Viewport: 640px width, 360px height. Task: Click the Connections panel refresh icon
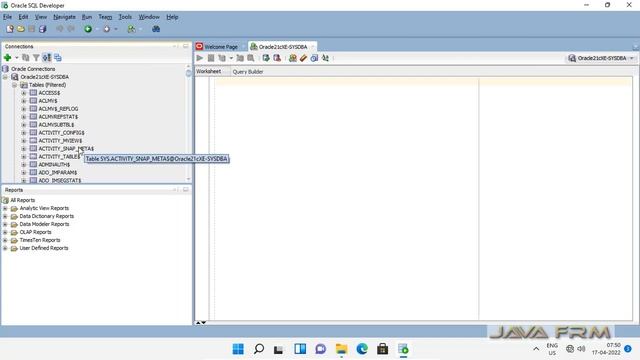(x=26, y=58)
